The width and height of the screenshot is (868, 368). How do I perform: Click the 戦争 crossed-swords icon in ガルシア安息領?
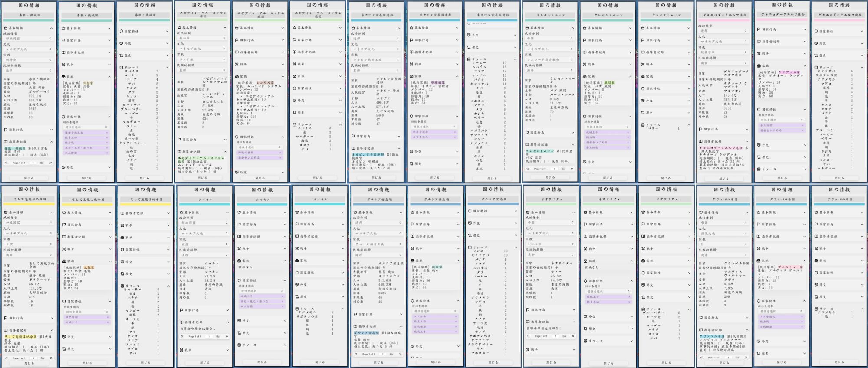(412, 248)
